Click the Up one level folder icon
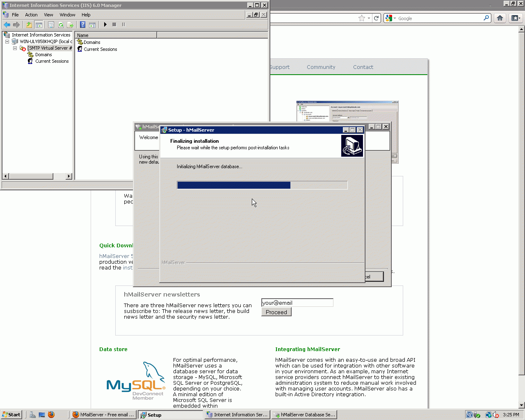The width and height of the screenshot is (525, 420). [29, 25]
